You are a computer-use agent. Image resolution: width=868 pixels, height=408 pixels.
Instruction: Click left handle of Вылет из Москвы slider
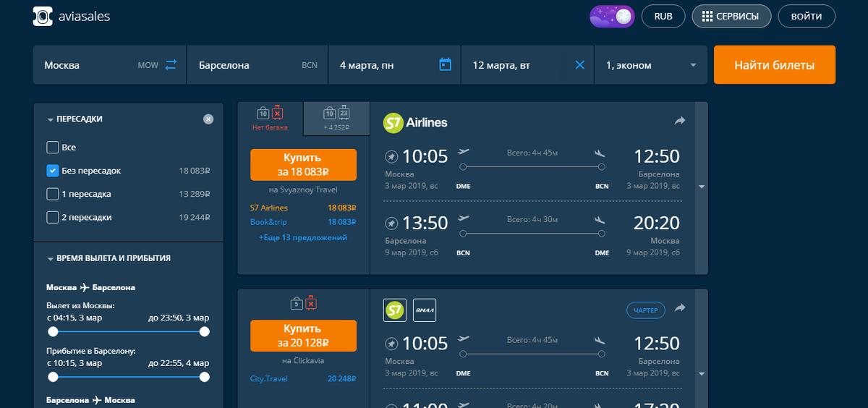pos(53,331)
